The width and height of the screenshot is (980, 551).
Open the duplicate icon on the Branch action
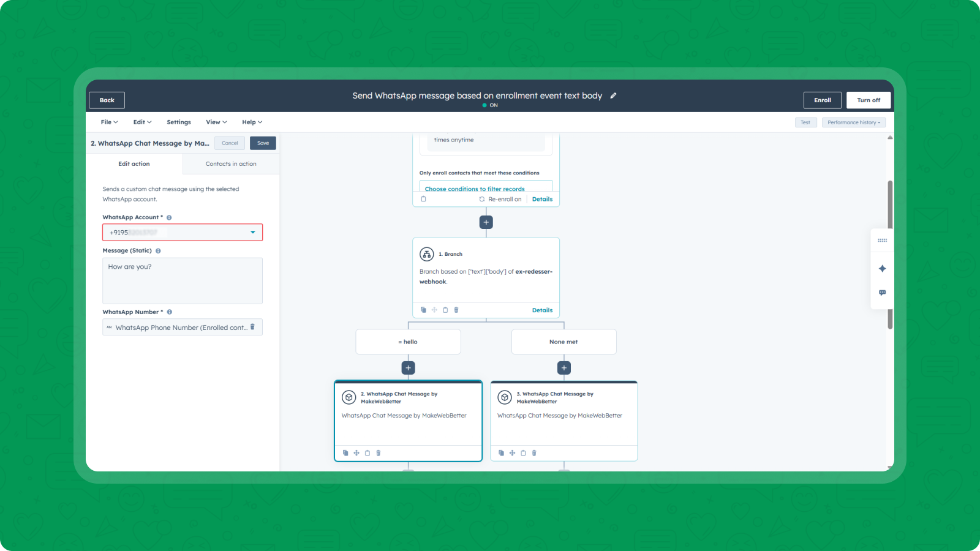point(423,310)
